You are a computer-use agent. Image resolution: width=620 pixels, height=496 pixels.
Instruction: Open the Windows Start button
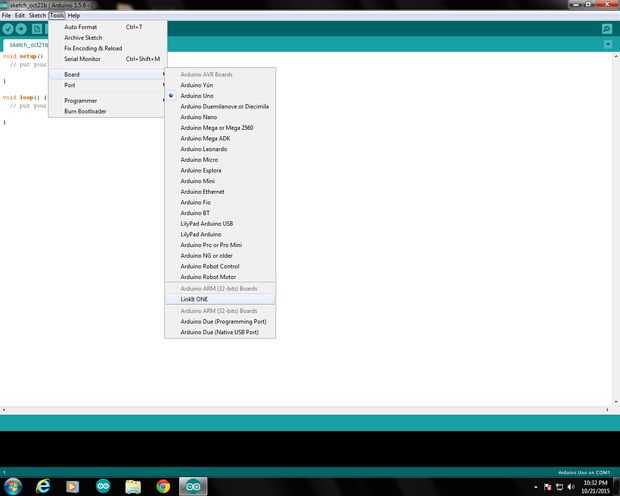[13, 487]
